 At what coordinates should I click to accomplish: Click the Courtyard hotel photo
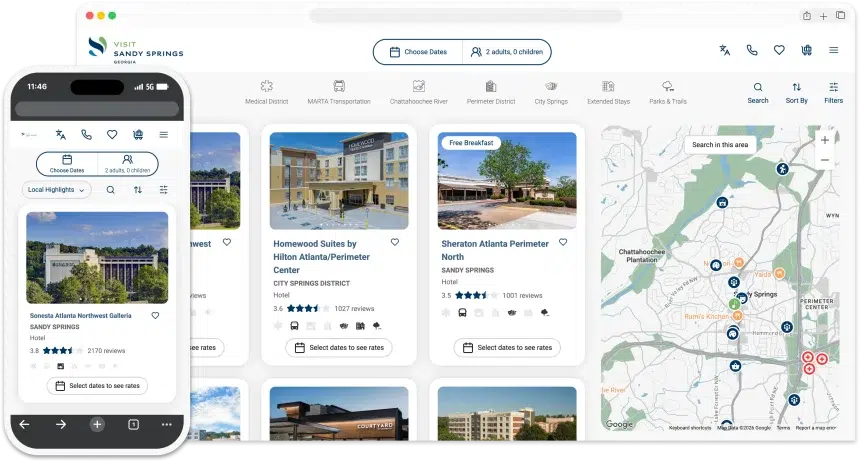point(339,414)
